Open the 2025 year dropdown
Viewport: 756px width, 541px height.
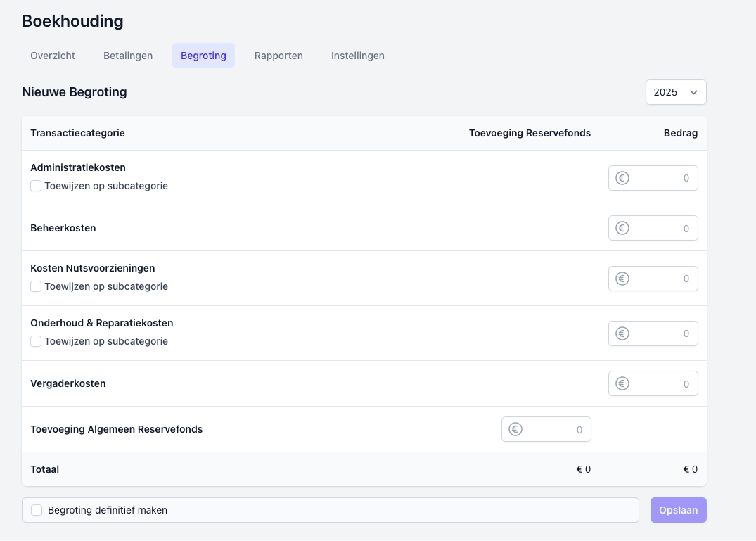pyautogui.click(x=675, y=92)
